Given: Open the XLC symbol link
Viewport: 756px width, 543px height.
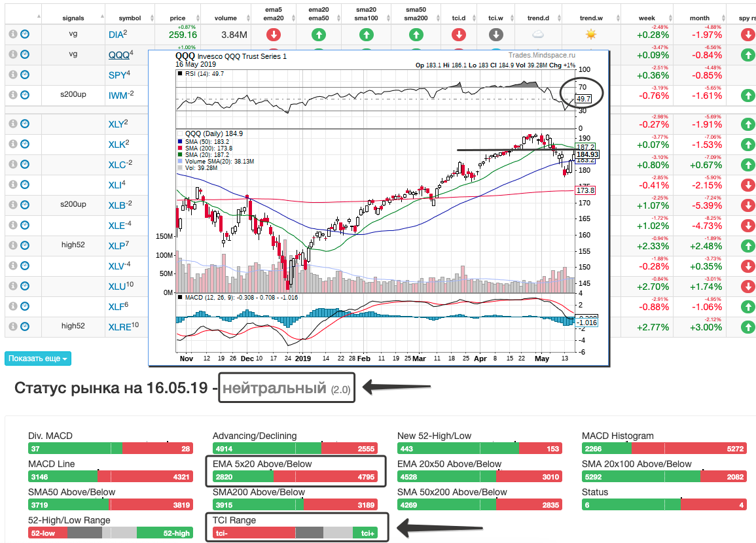Looking at the screenshot, I should click(x=120, y=164).
